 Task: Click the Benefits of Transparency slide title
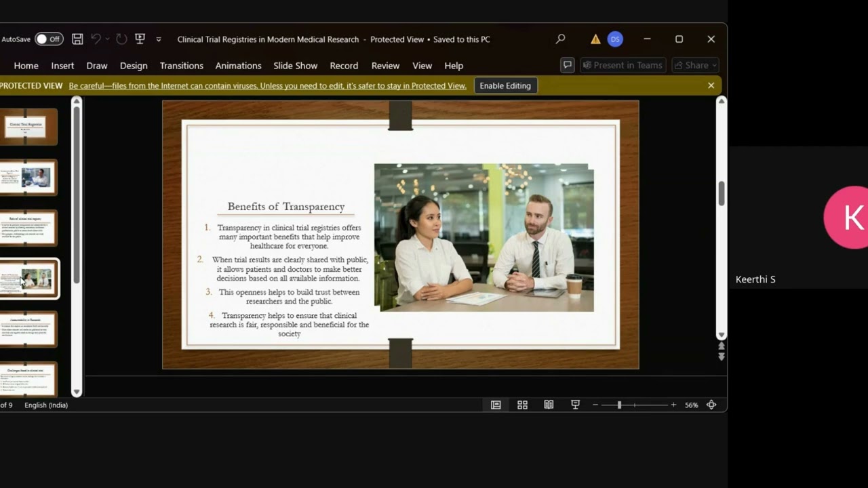[x=286, y=207]
